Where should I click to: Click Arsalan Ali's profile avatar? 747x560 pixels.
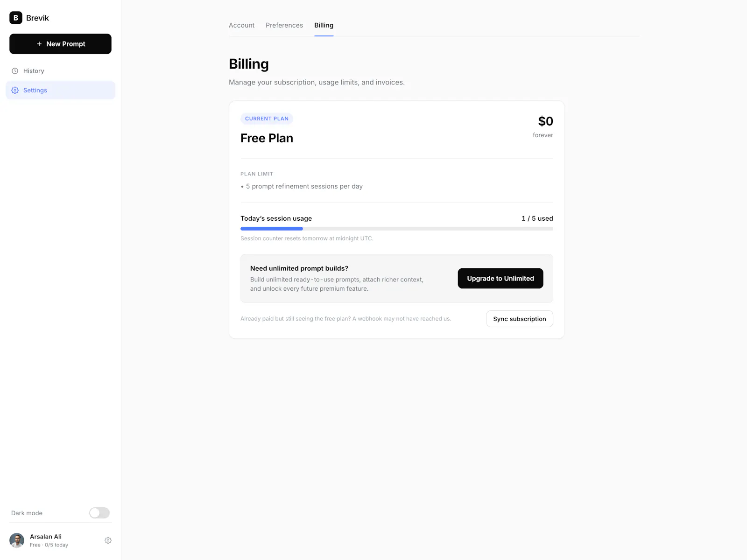pyautogui.click(x=17, y=540)
